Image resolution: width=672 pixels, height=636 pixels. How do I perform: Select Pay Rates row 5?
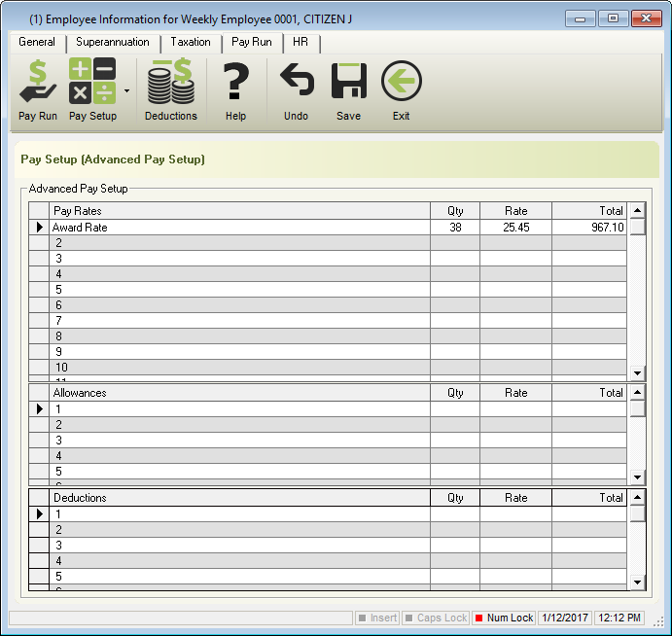(x=328, y=290)
